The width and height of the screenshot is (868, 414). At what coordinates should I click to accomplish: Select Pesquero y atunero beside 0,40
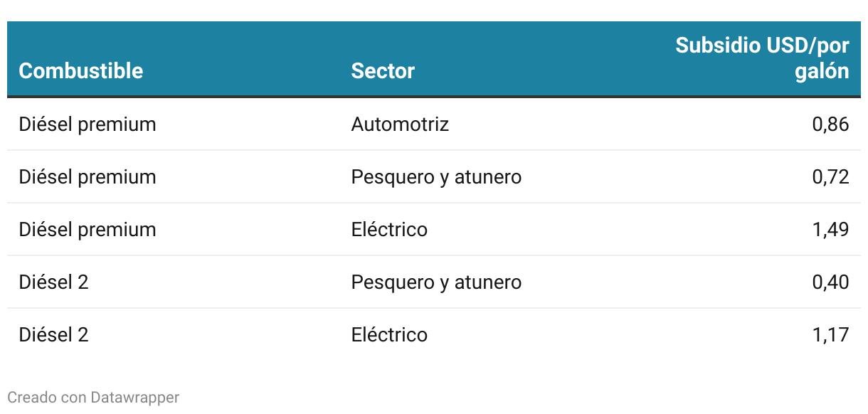point(436,282)
